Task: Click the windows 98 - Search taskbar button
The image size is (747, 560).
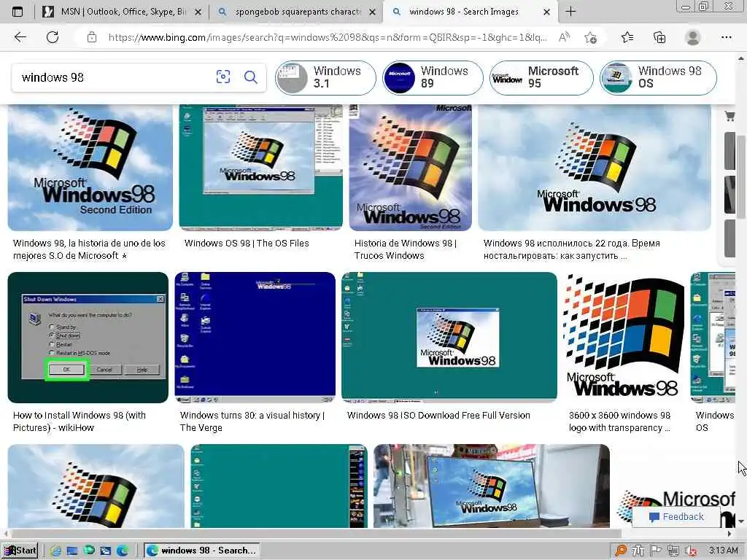Action: 201,551
